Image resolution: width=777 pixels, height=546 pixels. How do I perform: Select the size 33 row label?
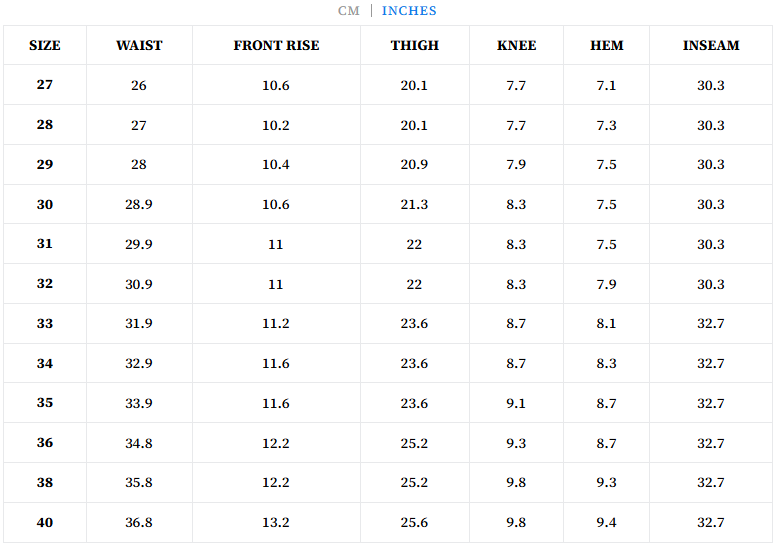45,324
